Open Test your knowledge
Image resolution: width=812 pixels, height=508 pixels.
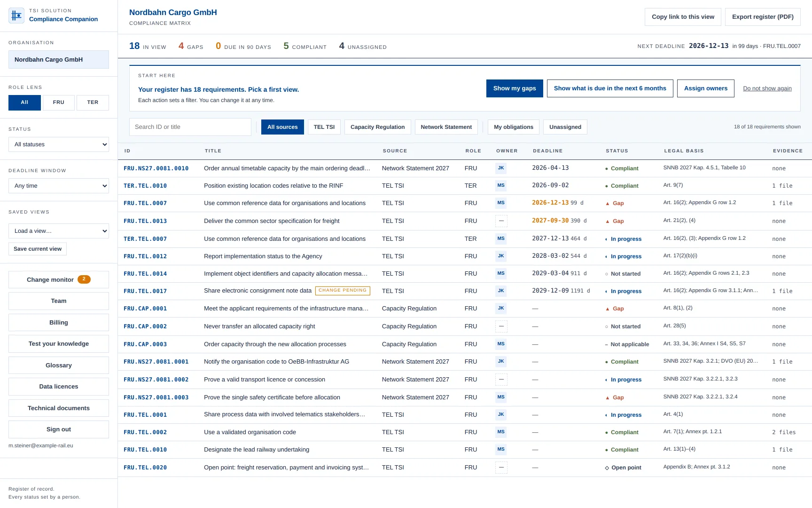[x=59, y=344]
